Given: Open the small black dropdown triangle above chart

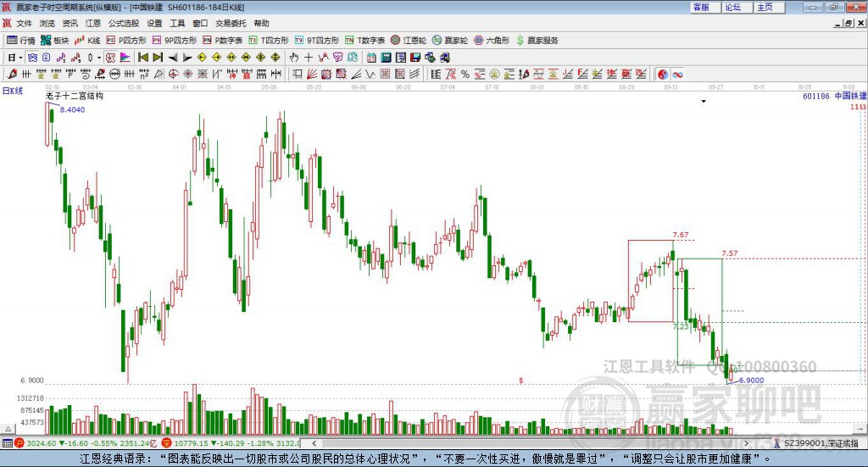Looking at the screenshot, I should click(704, 101).
